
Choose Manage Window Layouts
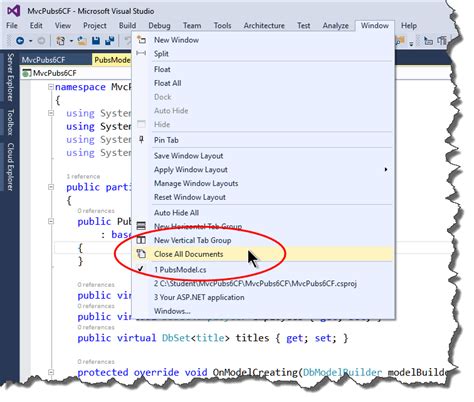(x=263, y=183)
